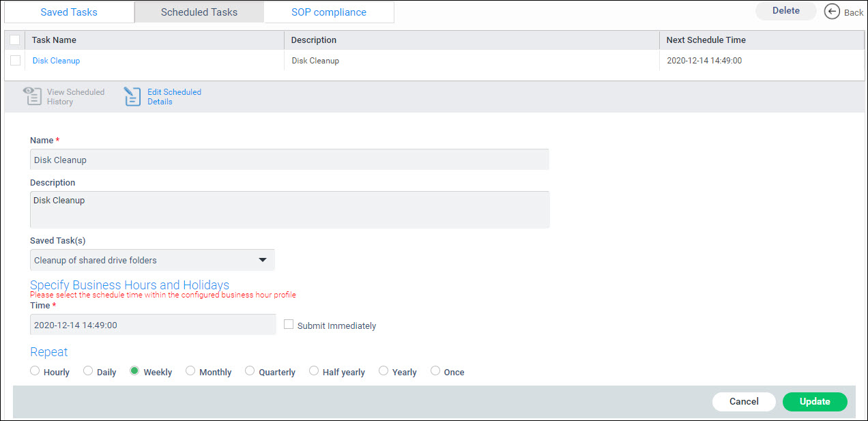Open the SOP compliance tab

coord(328,12)
